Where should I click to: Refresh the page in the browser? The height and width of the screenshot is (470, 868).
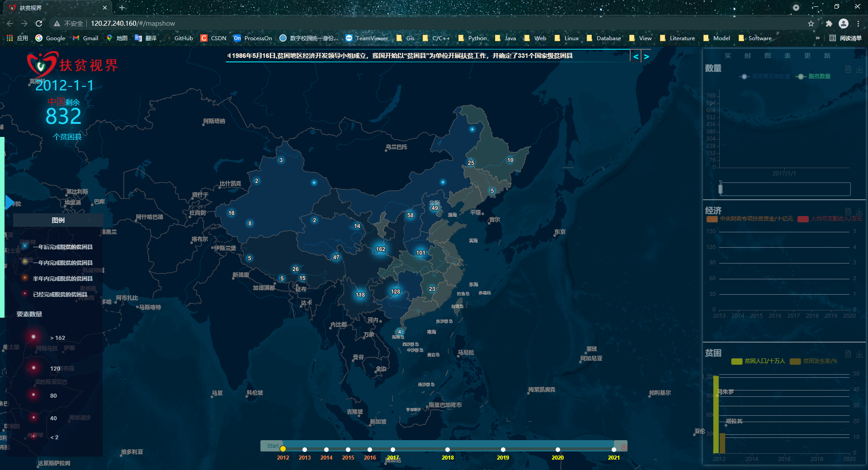(39, 23)
